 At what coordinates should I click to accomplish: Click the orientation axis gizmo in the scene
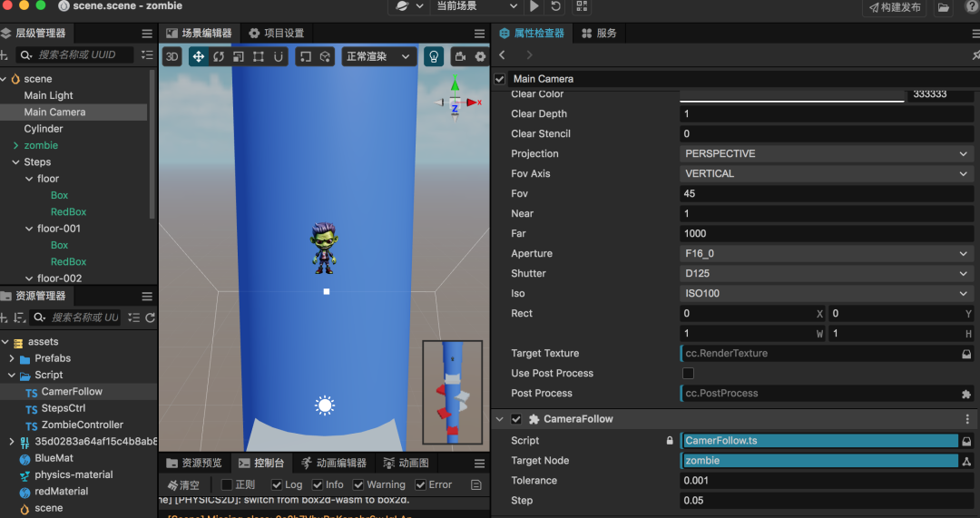click(x=456, y=102)
